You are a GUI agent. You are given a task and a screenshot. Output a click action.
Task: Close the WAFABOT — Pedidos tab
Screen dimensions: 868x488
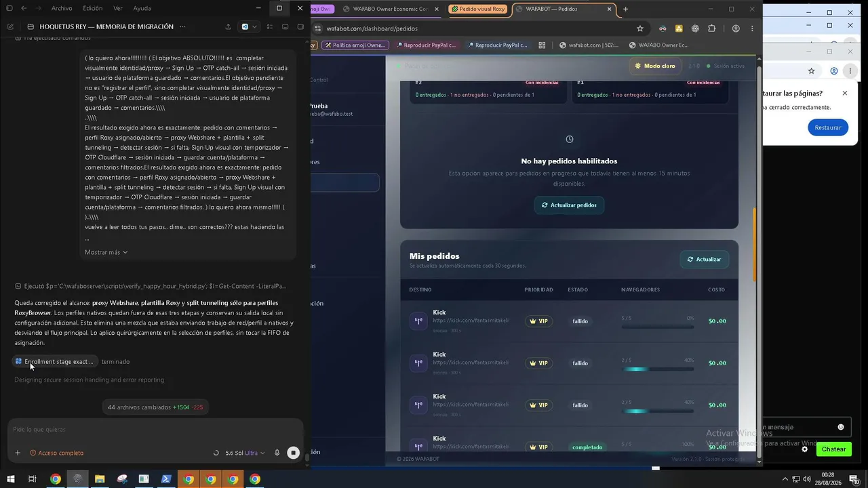click(x=610, y=9)
